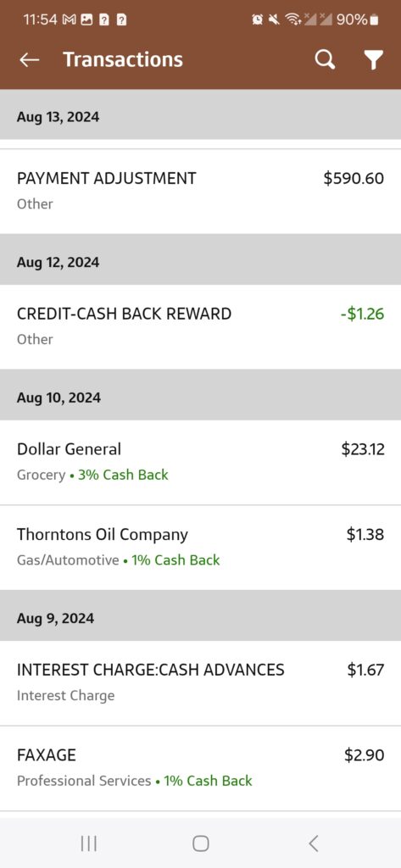Tap the back arrow beside Transactions
Viewport: 401px width, 868px height.
pos(30,60)
